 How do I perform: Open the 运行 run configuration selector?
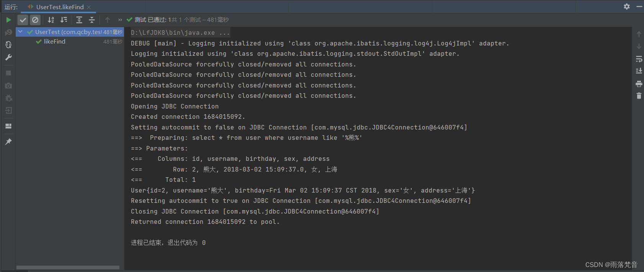pyautogui.click(x=10, y=6)
